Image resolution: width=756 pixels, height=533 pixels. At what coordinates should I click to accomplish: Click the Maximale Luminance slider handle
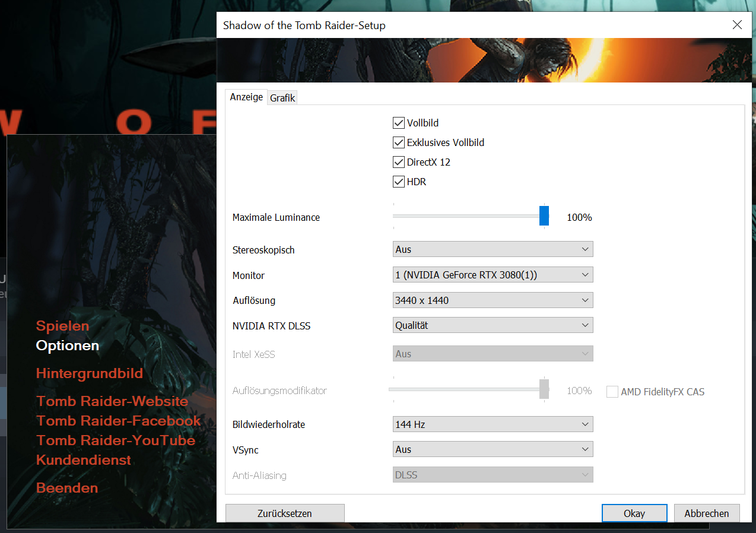(544, 216)
